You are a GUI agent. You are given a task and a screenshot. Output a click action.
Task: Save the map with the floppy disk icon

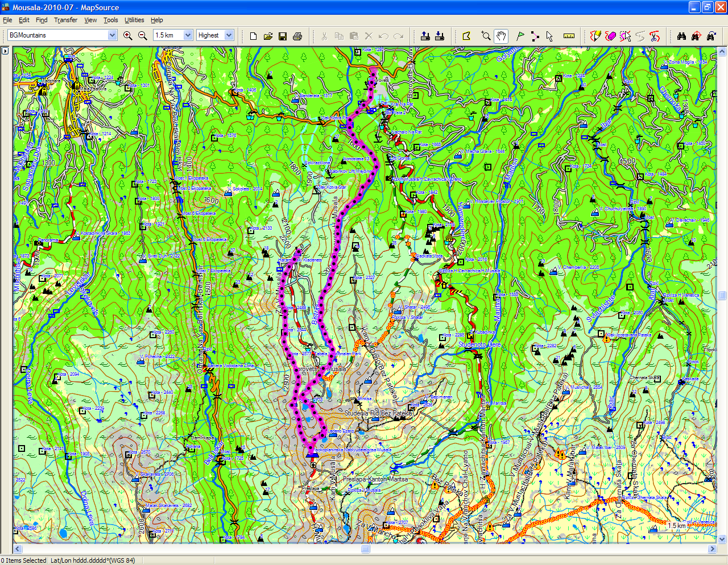(x=283, y=36)
